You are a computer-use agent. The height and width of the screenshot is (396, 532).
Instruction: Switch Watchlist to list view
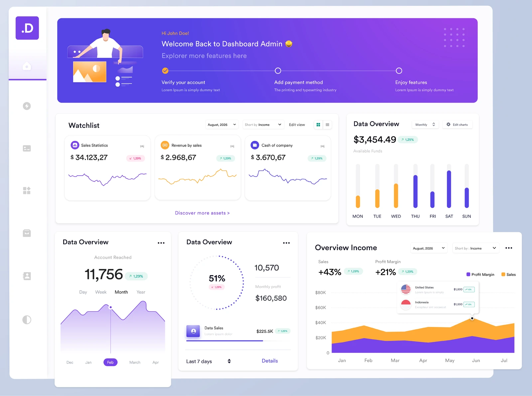click(328, 125)
